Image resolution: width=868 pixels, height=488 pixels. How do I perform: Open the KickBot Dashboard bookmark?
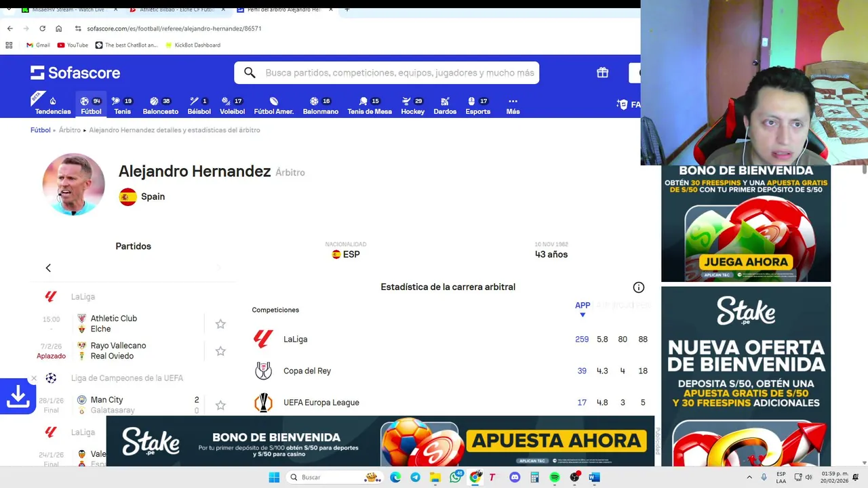192,45
